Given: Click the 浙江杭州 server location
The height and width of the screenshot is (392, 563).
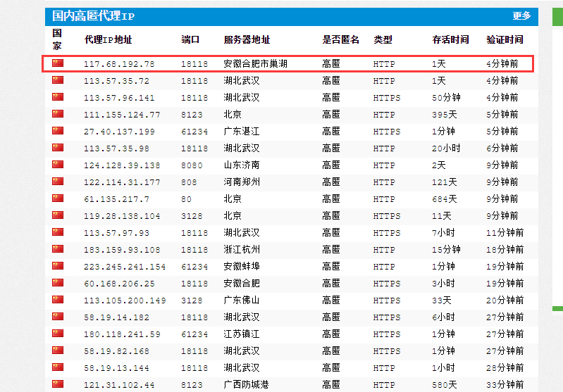Looking at the screenshot, I should [241, 249].
